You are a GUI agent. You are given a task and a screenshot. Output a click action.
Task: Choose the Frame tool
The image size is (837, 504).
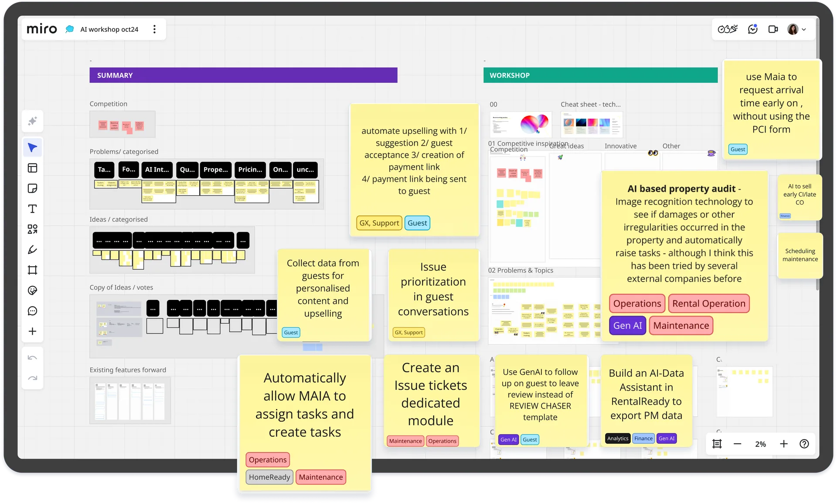click(x=33, y=270)
